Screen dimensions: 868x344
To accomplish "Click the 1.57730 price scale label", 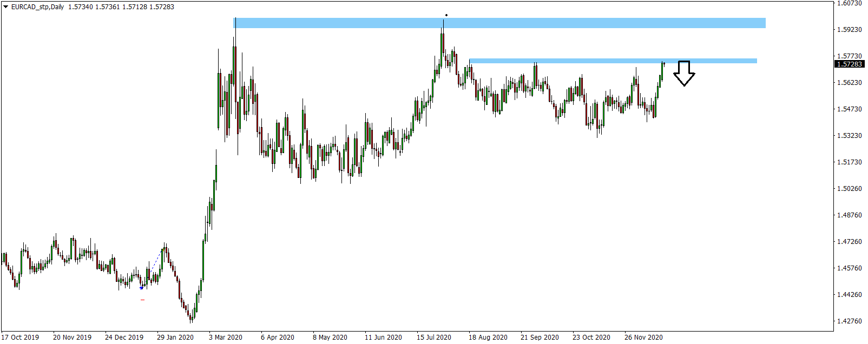I will pyautogui.click(x=849, y=56).
